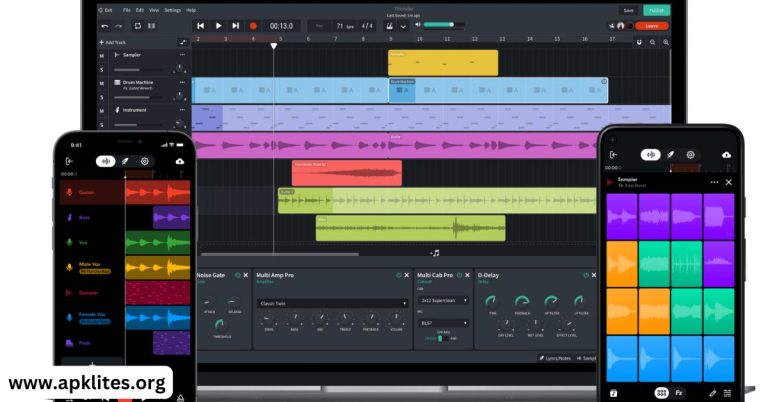The height and width of the screenshot is (402, 768).
Task: Open the metronome icon in toolbar
Action: (390, 25)
